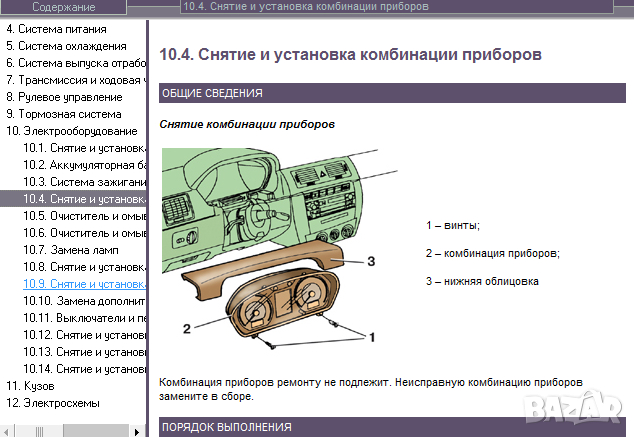This screenshot has height=437, width=634.
Task: Open the Содержание tab
Action: pyautogui.click(x=64, y=7)
